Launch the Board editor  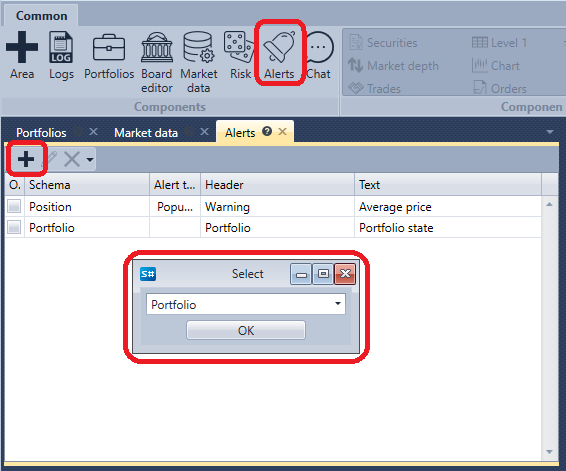[x=157, y=47]
